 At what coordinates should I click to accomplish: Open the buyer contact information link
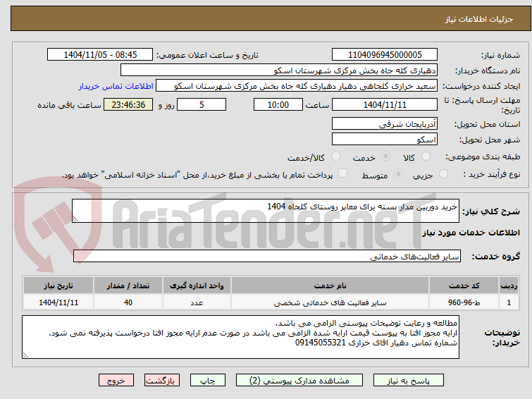click(x=116, y=86)
